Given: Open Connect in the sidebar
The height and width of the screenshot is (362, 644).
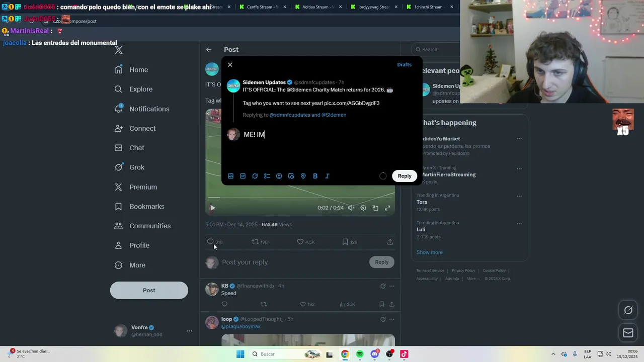Looking at the screenshot, I should point(135,128).
